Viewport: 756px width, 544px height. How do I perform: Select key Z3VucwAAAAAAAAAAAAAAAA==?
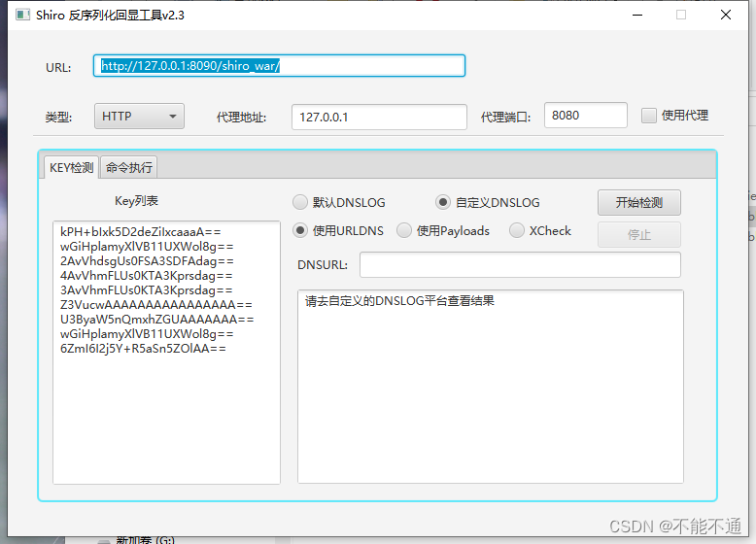coord(155,305)
